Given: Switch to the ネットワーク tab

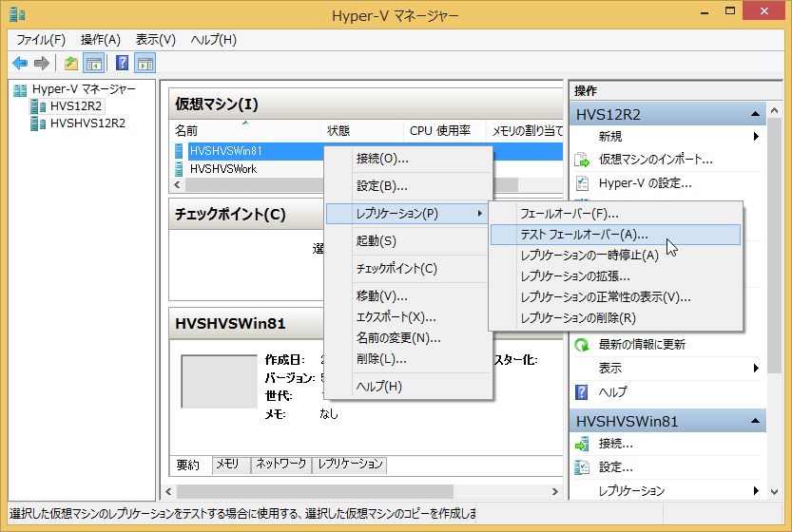Looking at the screenshot, I should pyautogui.click(x=280, y=464).
